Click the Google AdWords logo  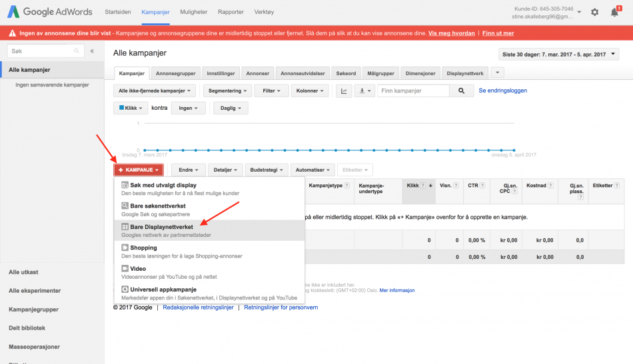click(50, 12)
